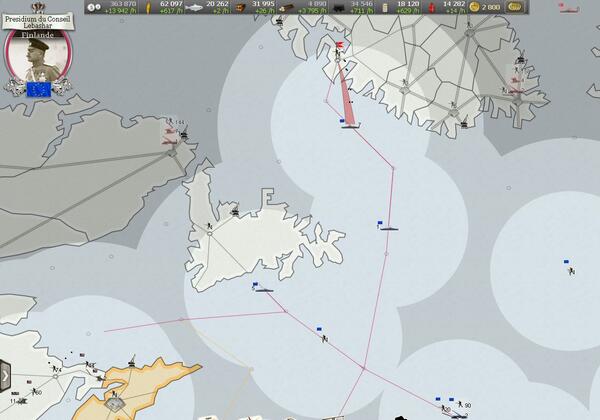Click the Presidium du Conseil Lebashar banner

click(x=38, y=22)
